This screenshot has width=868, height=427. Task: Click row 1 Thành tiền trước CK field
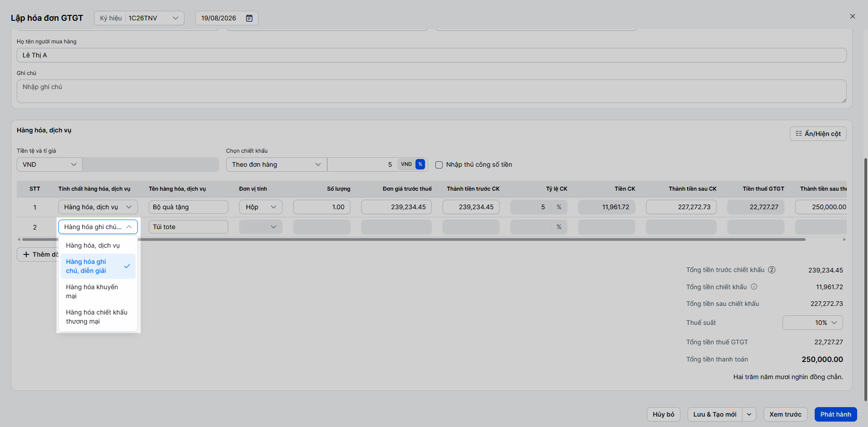pyautogui.click(x=471, y=207)
